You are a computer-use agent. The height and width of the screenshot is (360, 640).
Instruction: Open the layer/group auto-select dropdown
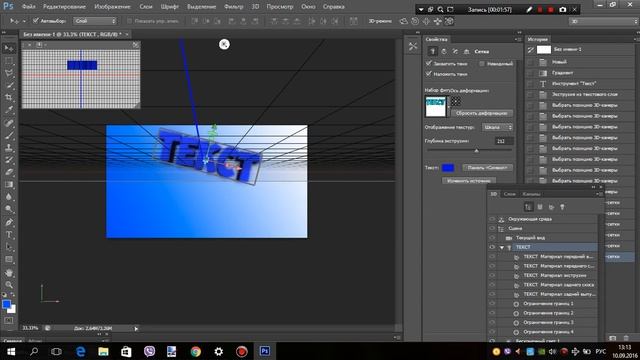[x=95, y=20]
